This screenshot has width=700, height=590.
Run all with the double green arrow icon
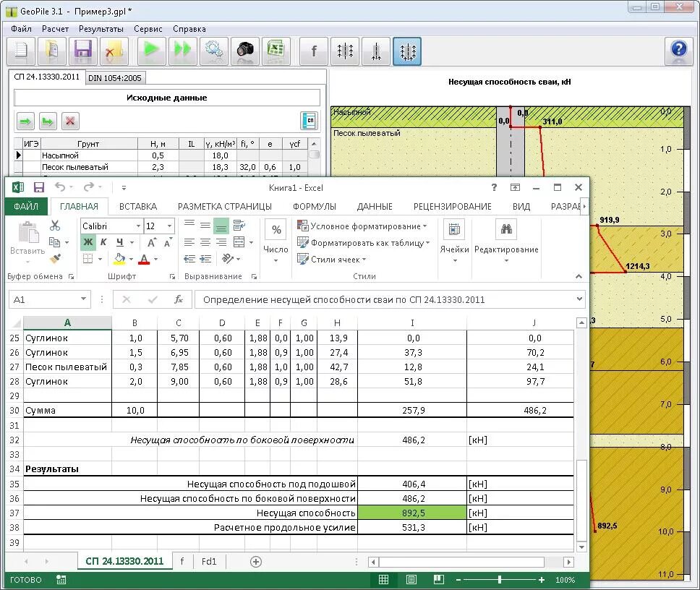pos(182,51)
